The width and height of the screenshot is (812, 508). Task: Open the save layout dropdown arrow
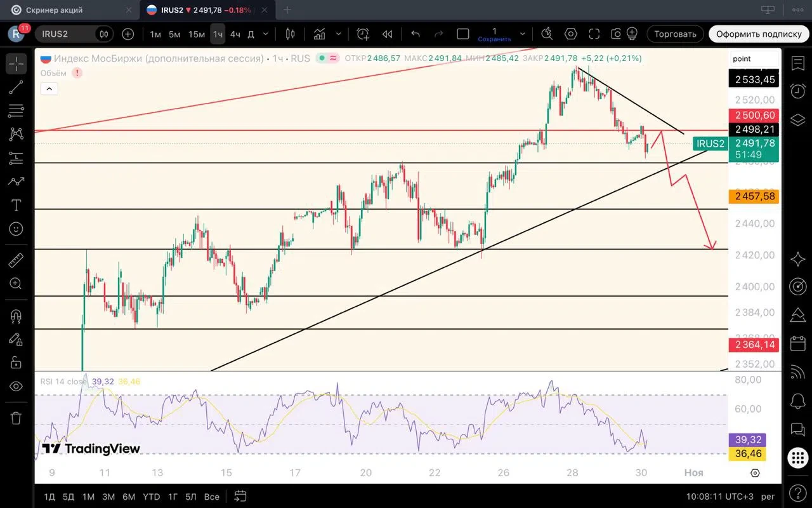[x=523, y=34]
